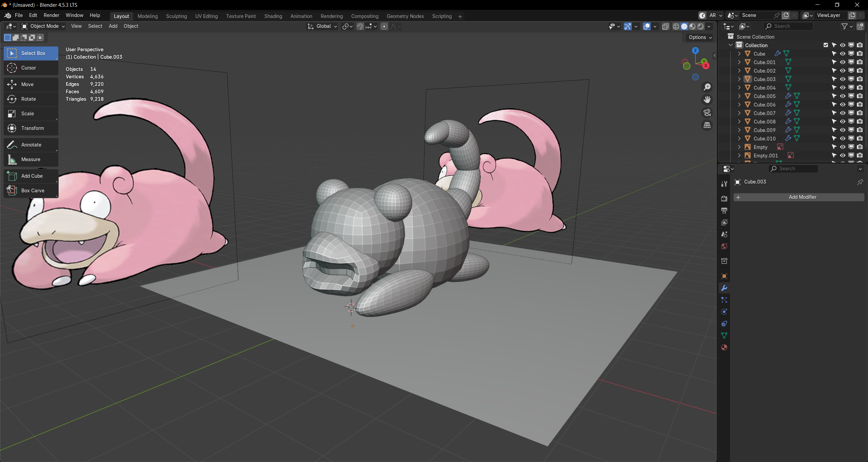
Task: Open the Object Mode dropdown
Action: [x=43, y=26]
